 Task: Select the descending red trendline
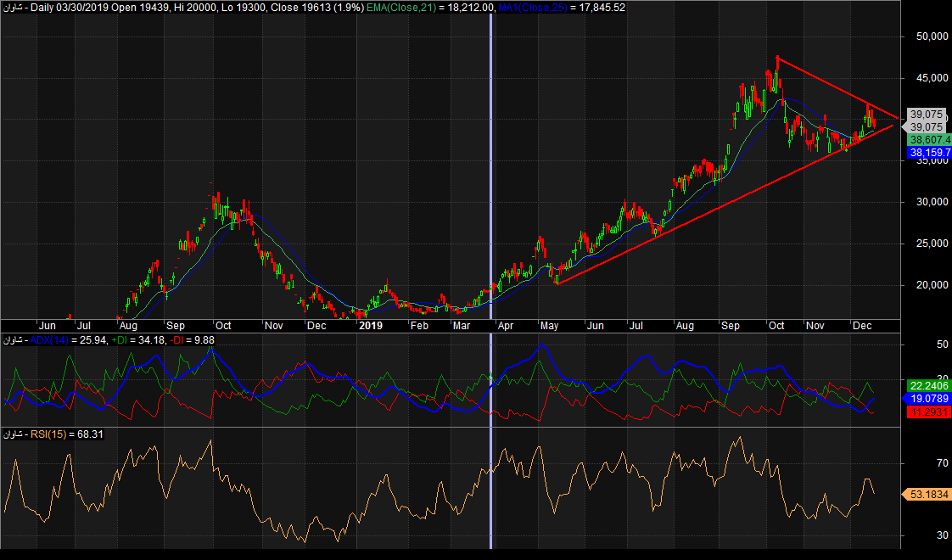click(837, 88)
